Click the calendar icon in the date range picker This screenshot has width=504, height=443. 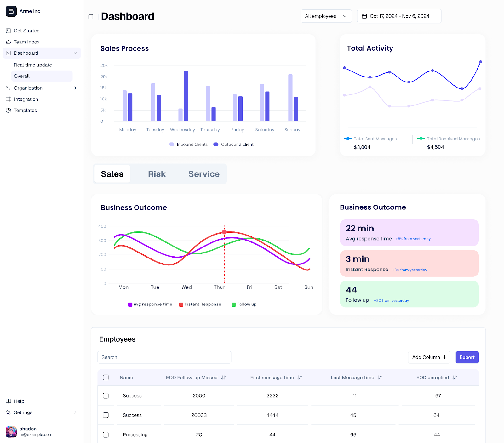(365, 16)
